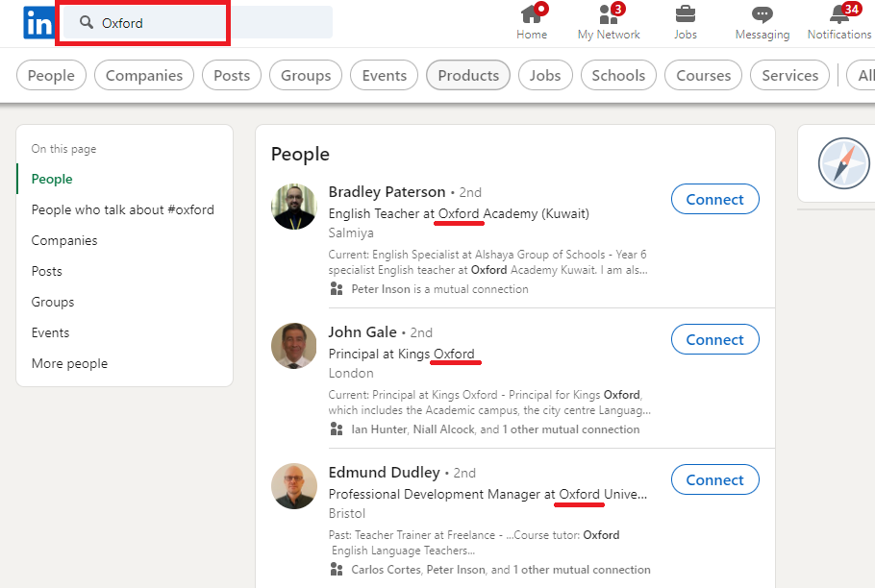
Task: Click Edmund Dudley's profile photo
Action: pos(294,486)
